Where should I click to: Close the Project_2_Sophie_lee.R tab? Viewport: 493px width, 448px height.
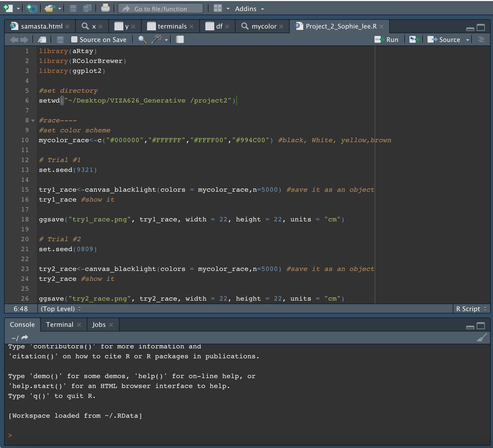[x=382, y=27]
